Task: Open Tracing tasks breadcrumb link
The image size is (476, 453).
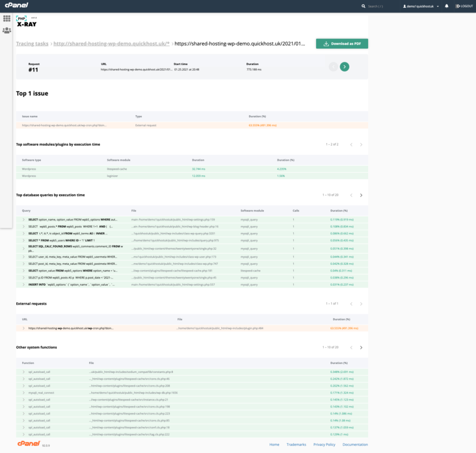Action: tap(32, 43)
